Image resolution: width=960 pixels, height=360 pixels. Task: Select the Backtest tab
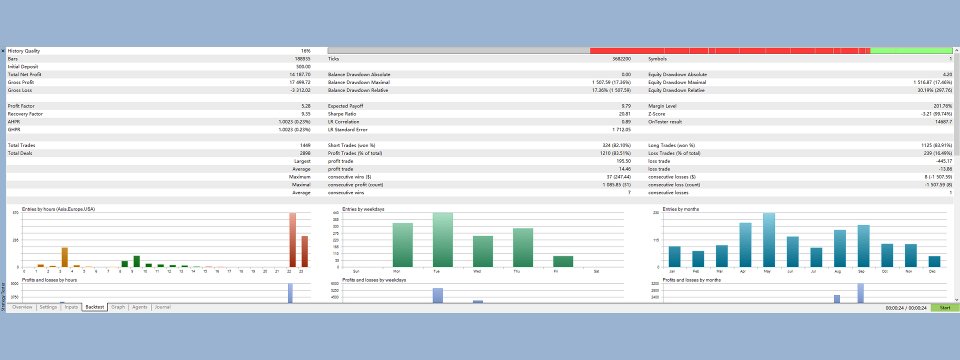coord(95,307)
